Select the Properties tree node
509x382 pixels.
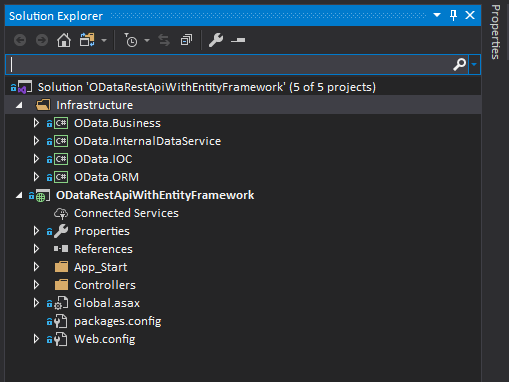pyautogui.click(x=102, y=231)
